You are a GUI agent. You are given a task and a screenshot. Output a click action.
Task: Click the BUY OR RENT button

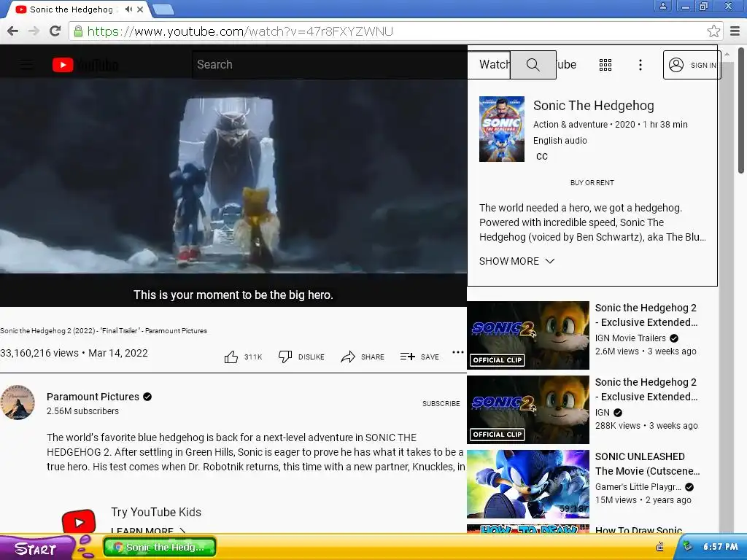(592, 182)
